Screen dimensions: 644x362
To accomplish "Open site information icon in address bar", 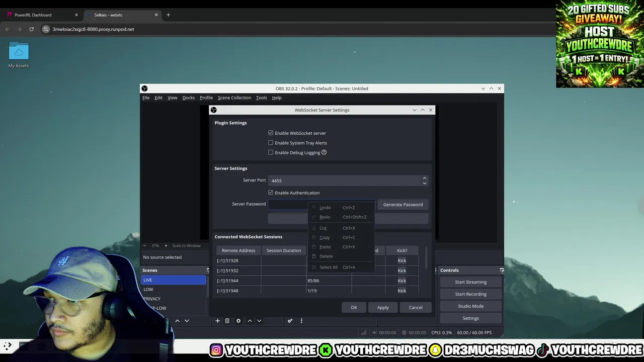I will pos(46,29).
